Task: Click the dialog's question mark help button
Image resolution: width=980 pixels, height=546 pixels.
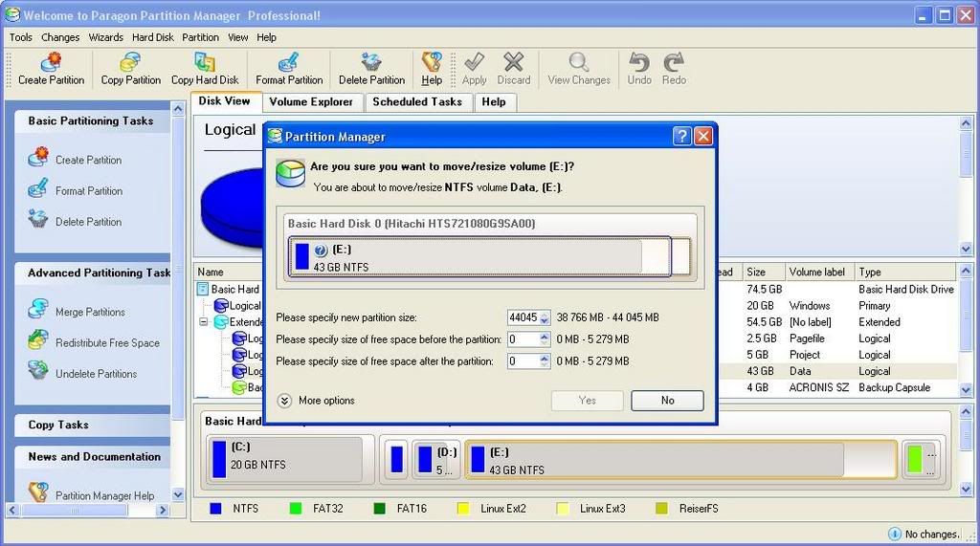Action: point(681,137)
